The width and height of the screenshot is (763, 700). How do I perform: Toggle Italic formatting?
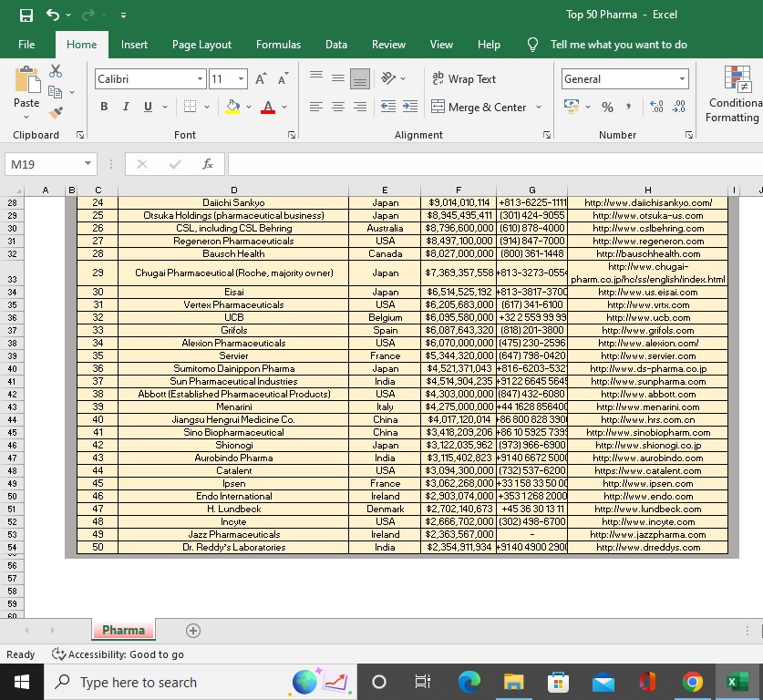[x=126, y=107]
